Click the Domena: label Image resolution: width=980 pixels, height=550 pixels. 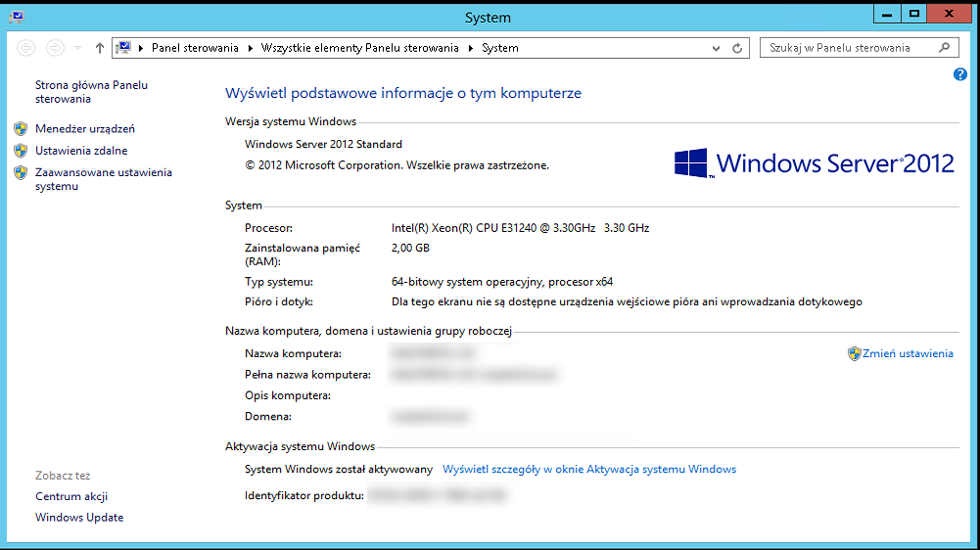[268, 416]
